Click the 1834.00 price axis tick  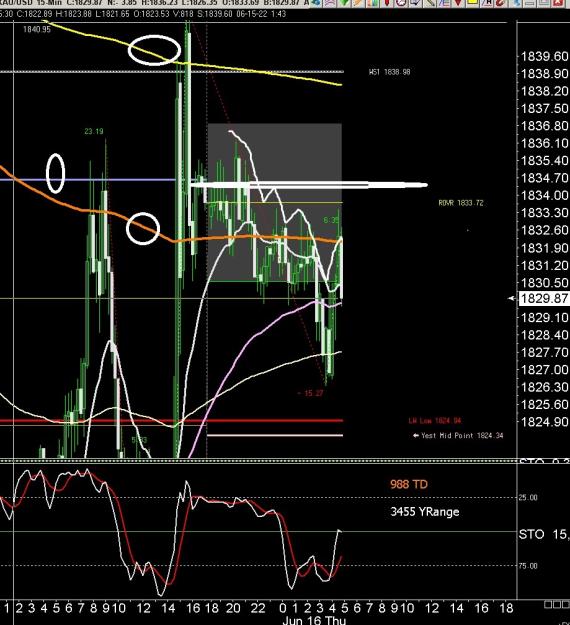pyautogui.click(x=544, y=195)
